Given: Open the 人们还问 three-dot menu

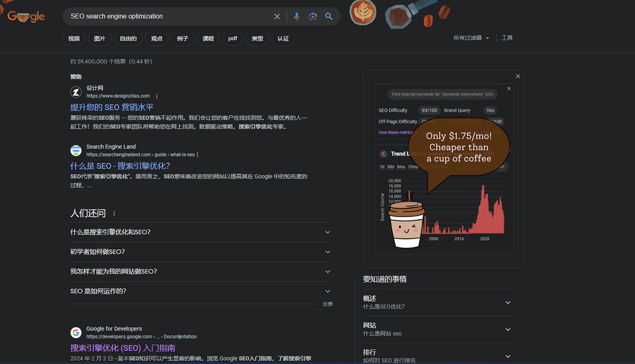Looking at the screenshot, I should click(x=114, y=213).
